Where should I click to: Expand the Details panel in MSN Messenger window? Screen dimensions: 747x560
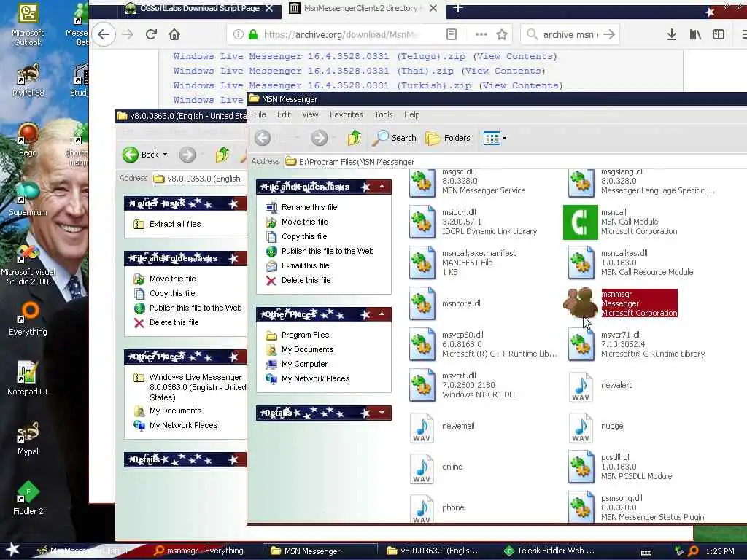click(x=382, y=413)
